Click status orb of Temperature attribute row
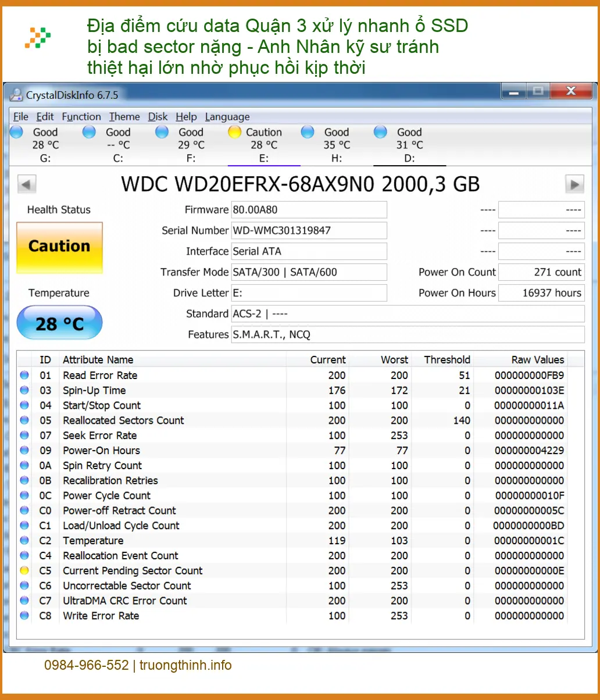 (x=24, y=540)
